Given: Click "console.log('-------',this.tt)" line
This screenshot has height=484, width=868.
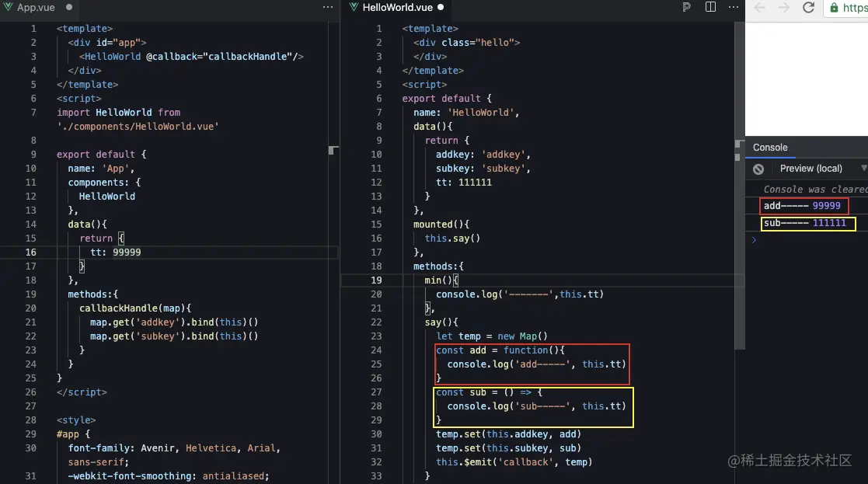Looking at the screenshot, I should point(520,294).
